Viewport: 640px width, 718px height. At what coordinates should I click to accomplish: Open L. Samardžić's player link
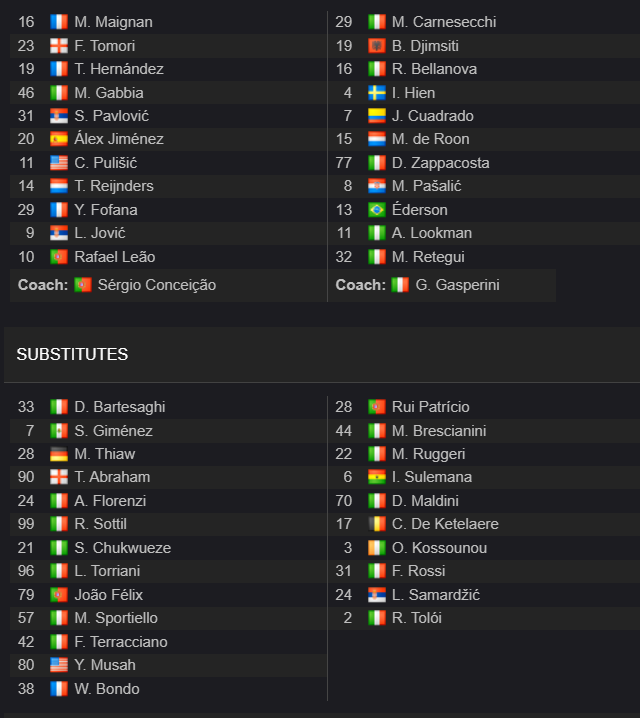[x=435, y=595]
